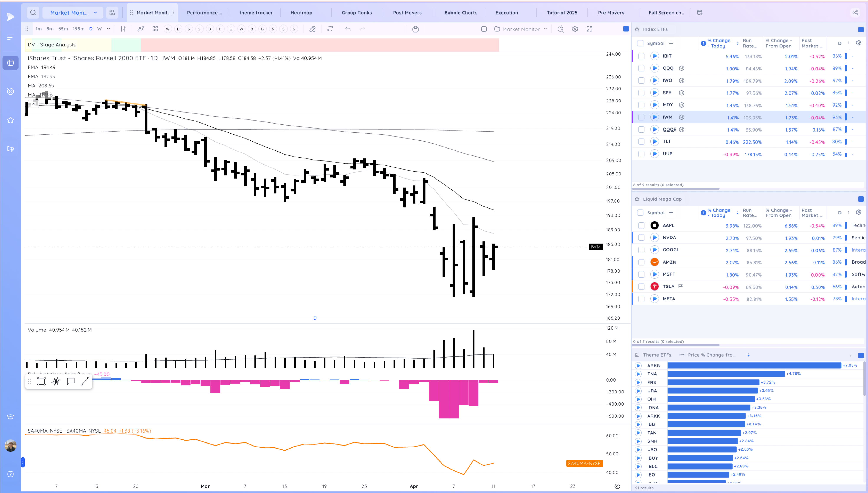Expand the timeframe interval chevron
This screenshot has height=493, width=868.
108,29
